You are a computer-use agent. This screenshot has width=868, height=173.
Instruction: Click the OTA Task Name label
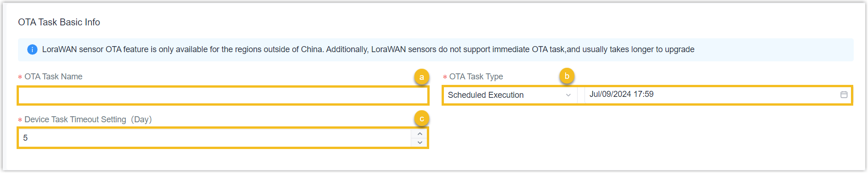[x=53, y=77]
